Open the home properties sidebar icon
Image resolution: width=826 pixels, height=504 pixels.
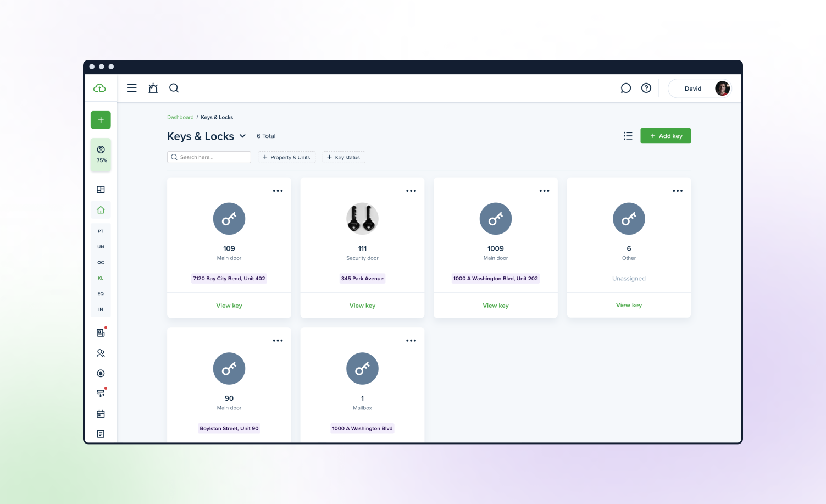click(101, 210)
